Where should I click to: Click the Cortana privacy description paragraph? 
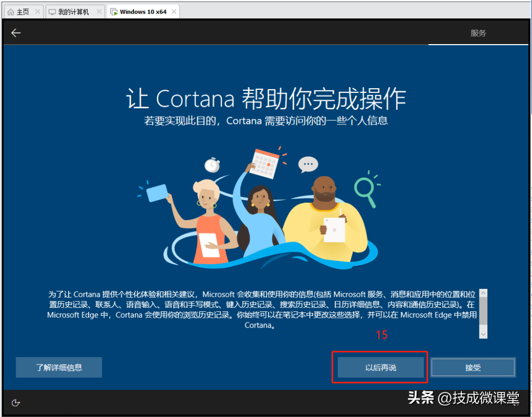(262, 310)
